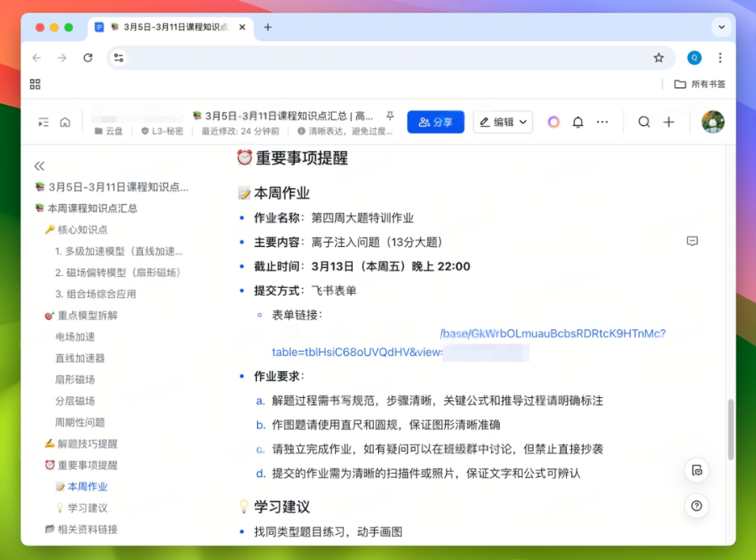Select outline item 2. 磁场偏转模型
Screen dimensions: 756x560
click(118, 273)
